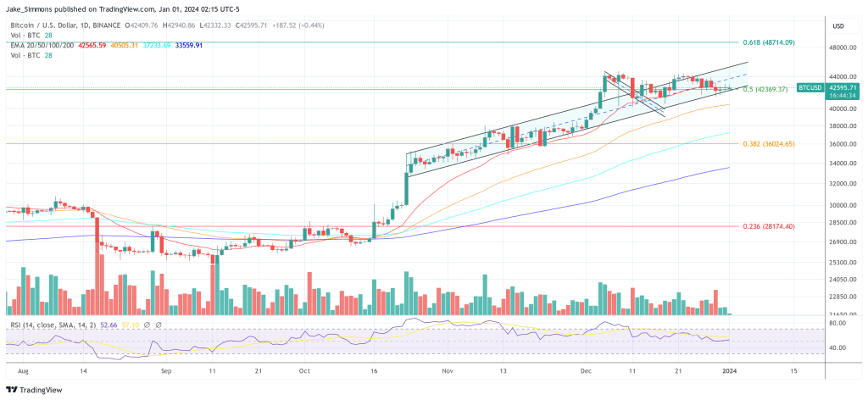868x400 pixels.
Task: Click the TradingView logo icon
Action: coord(12,388)
